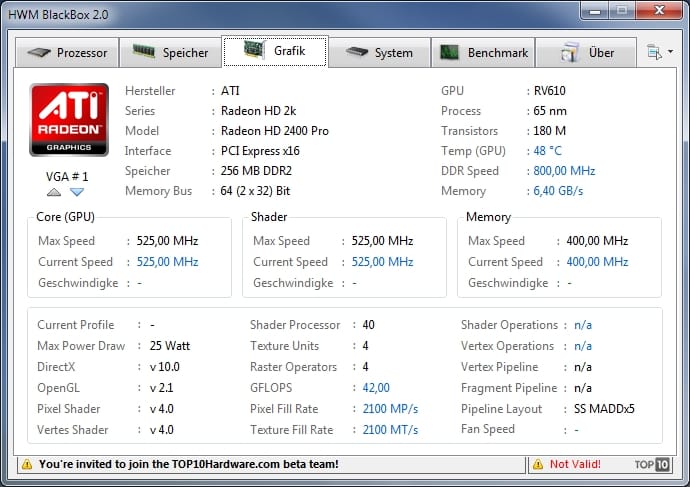Click the GPU value RV610

pos(550,91)
